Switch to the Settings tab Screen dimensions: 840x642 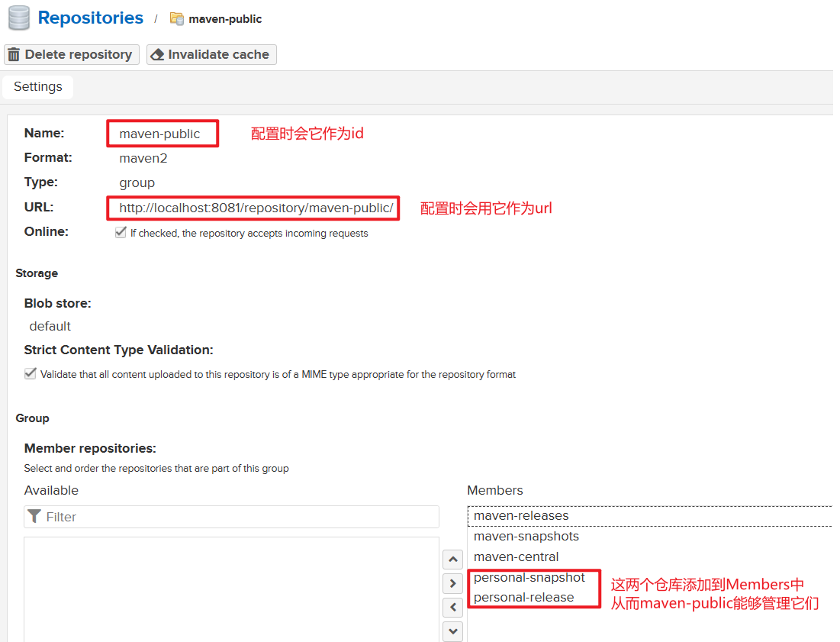pyautogui.click(x=38, y=87)
